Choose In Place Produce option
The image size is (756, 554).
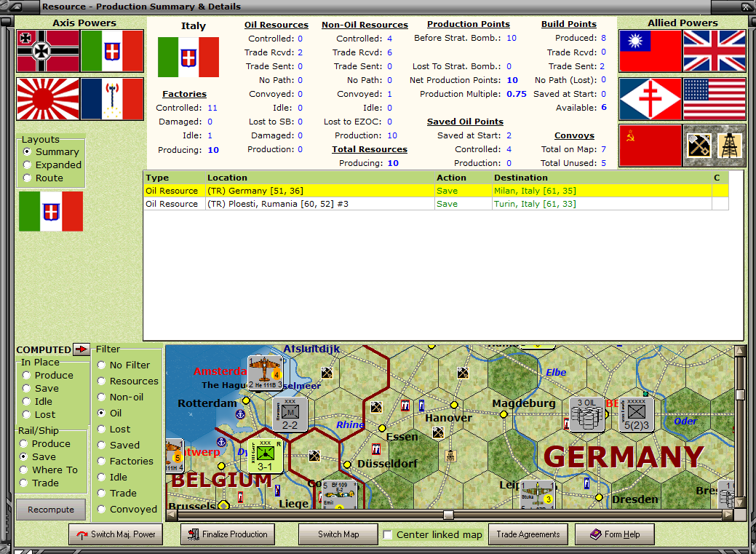click(x=48, y=375)
